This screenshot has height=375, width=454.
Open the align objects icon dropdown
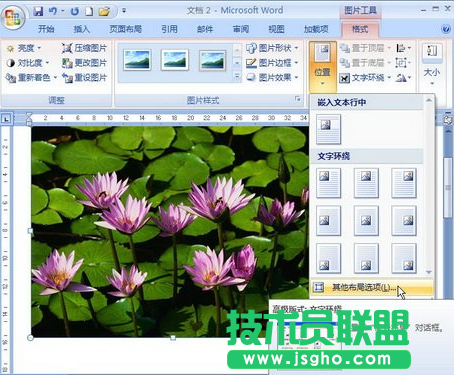pos(403,48)
